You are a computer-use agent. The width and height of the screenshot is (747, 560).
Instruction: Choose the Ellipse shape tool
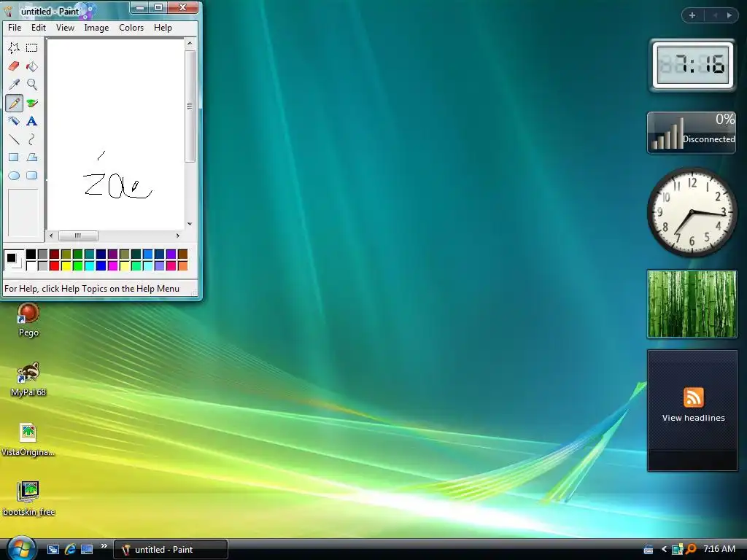point(14,175)
